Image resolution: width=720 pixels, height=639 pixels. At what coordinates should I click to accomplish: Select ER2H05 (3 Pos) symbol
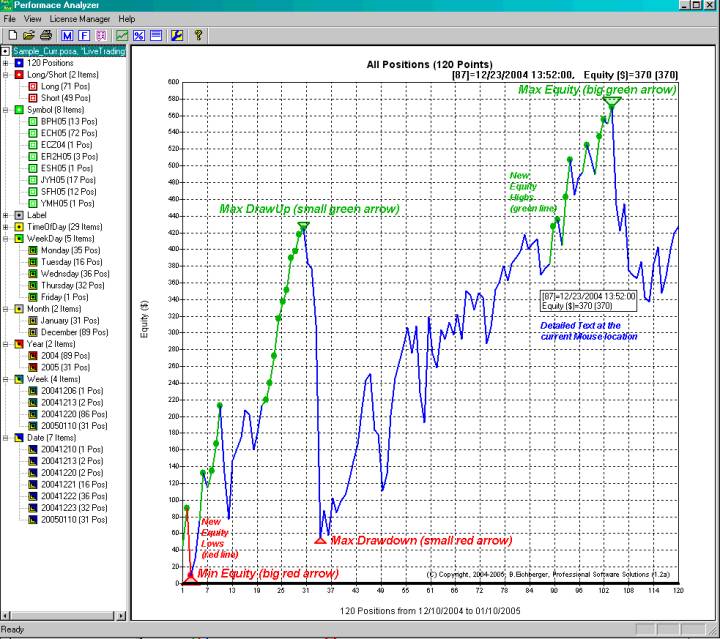point(69,157)
